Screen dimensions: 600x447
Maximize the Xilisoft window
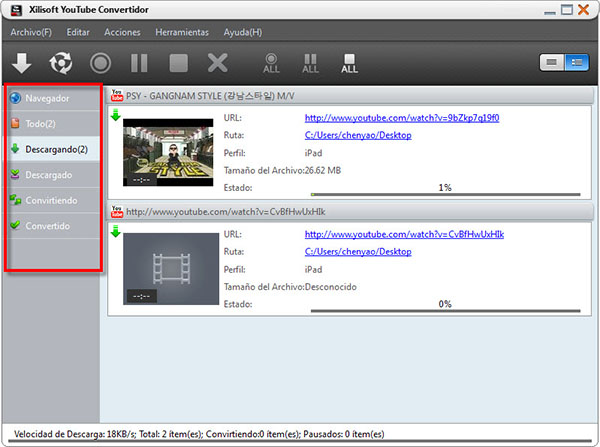567,10
